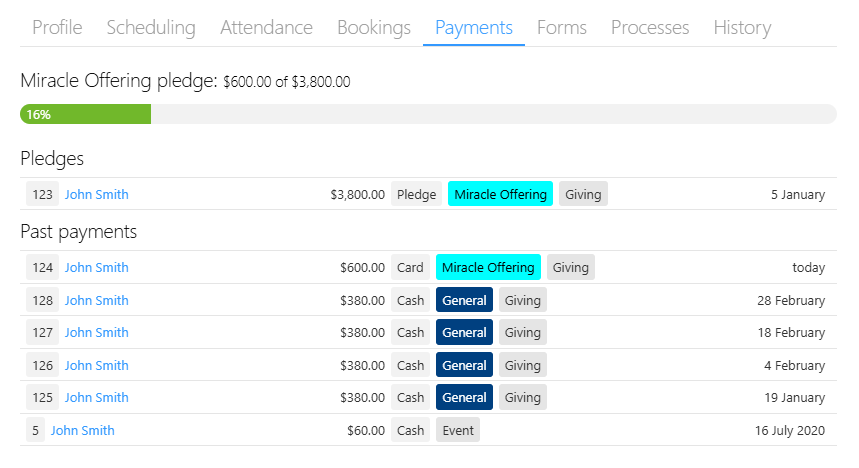Click the cyan Miracle Offering tag in Pledges
The image size is (859, 468).
pos(500,194)
